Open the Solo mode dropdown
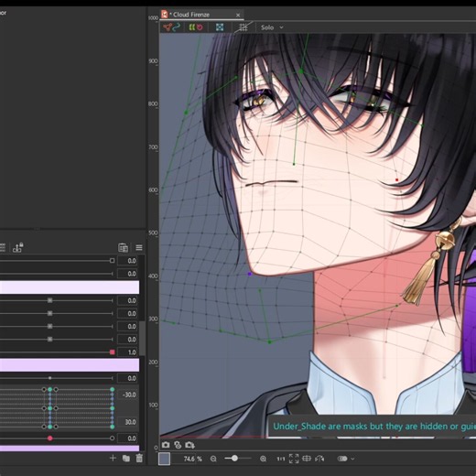Viewport: 476px width, 476px height. [x=272, y=27]
